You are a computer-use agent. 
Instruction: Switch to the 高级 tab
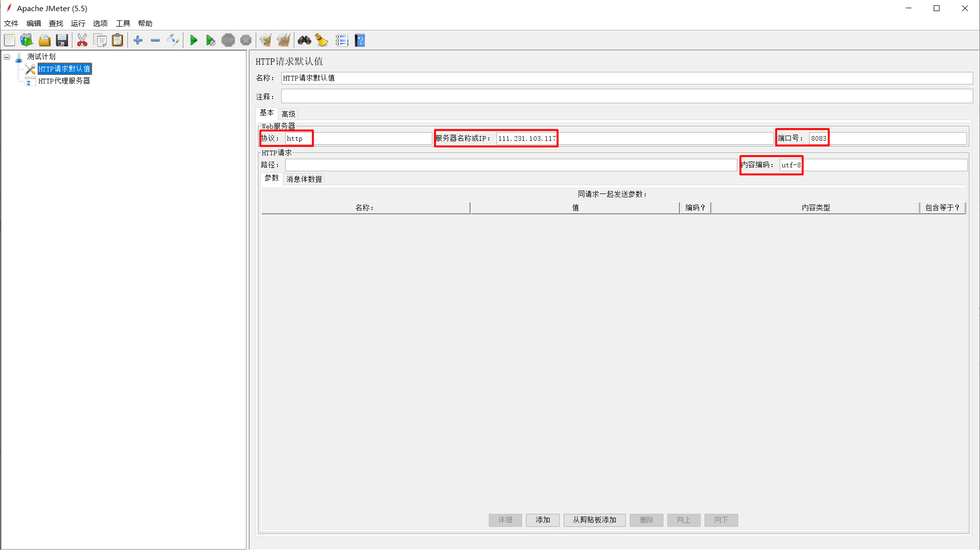pos(289,114)
